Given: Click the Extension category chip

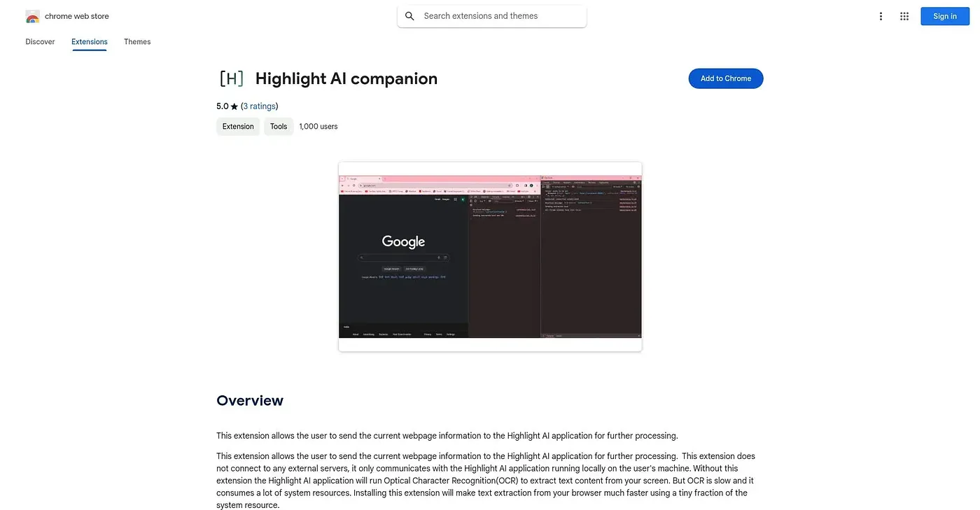Looking at the screenshot, I should click(238, 127).
